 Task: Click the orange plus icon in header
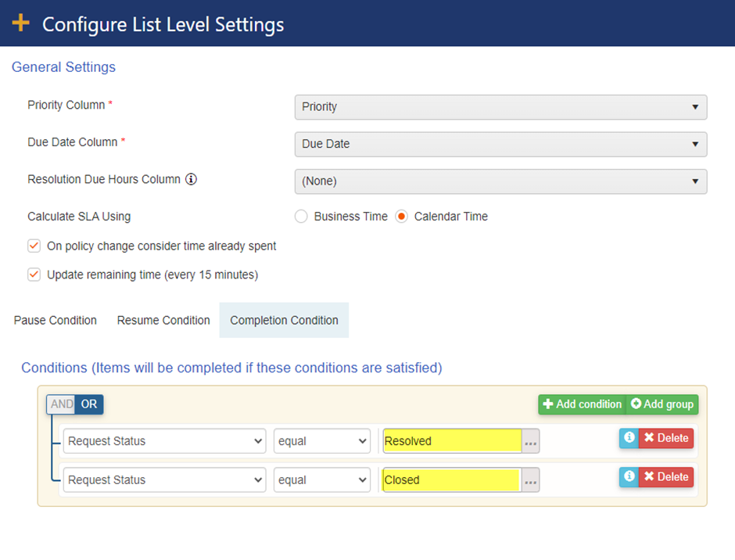point(20,23)
